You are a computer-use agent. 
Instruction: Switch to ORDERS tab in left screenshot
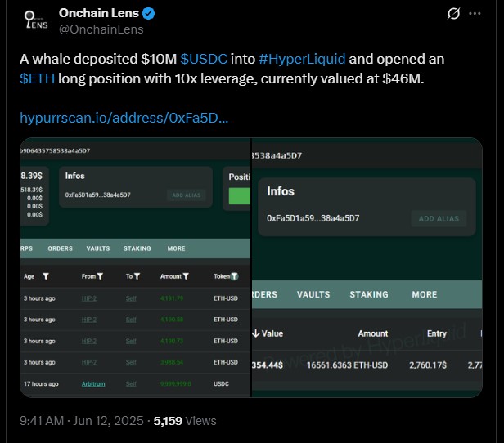coord(60,248)
